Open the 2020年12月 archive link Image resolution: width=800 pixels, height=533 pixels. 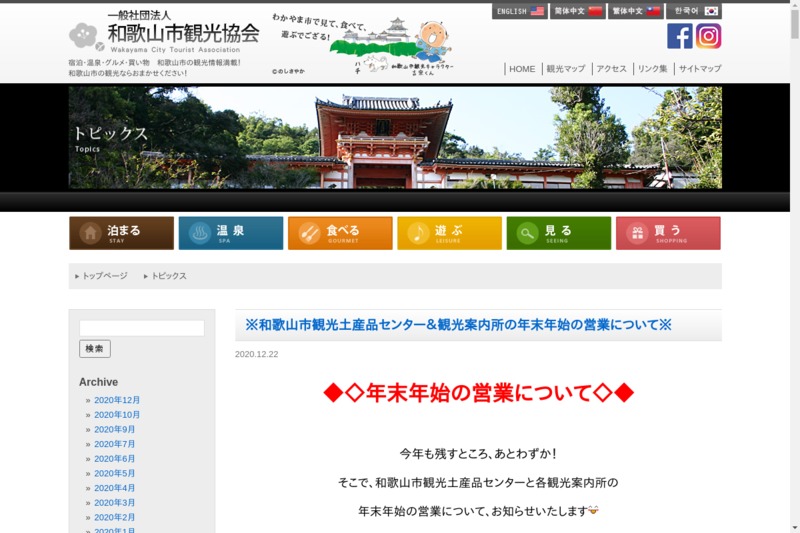point(117,400)
